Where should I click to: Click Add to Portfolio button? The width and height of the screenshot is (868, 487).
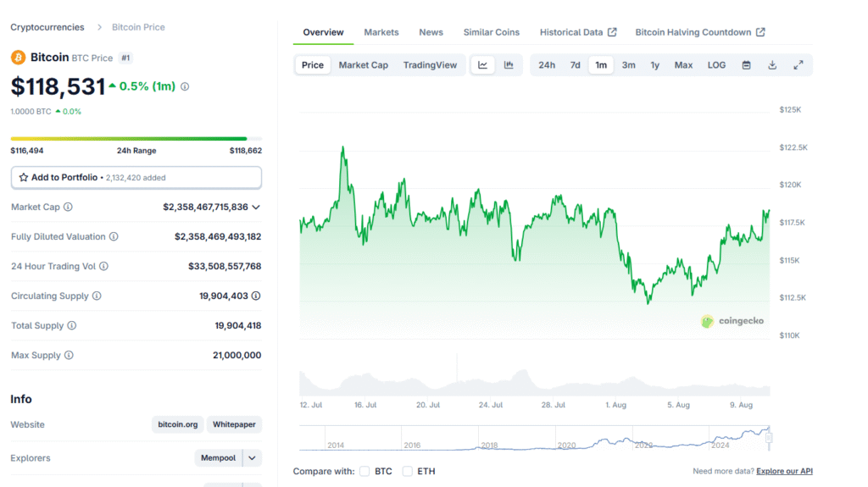tap(136, 178)
